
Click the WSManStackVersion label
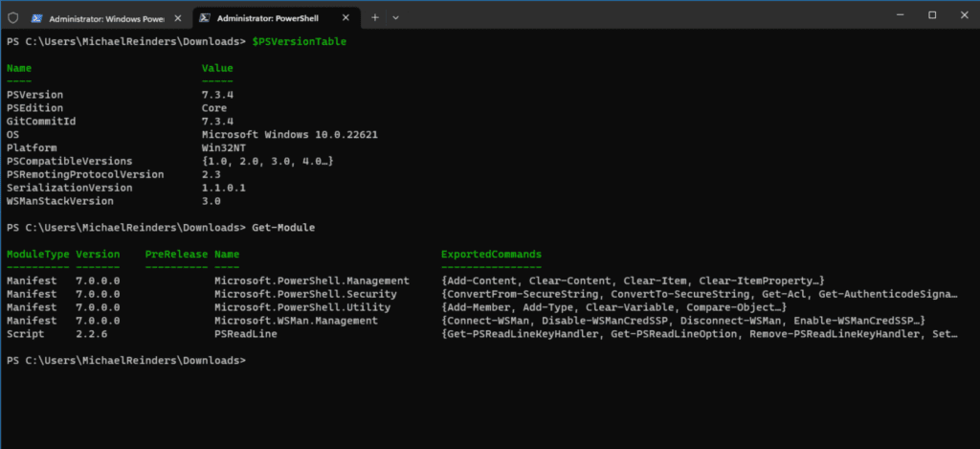(x=60, y=201)
